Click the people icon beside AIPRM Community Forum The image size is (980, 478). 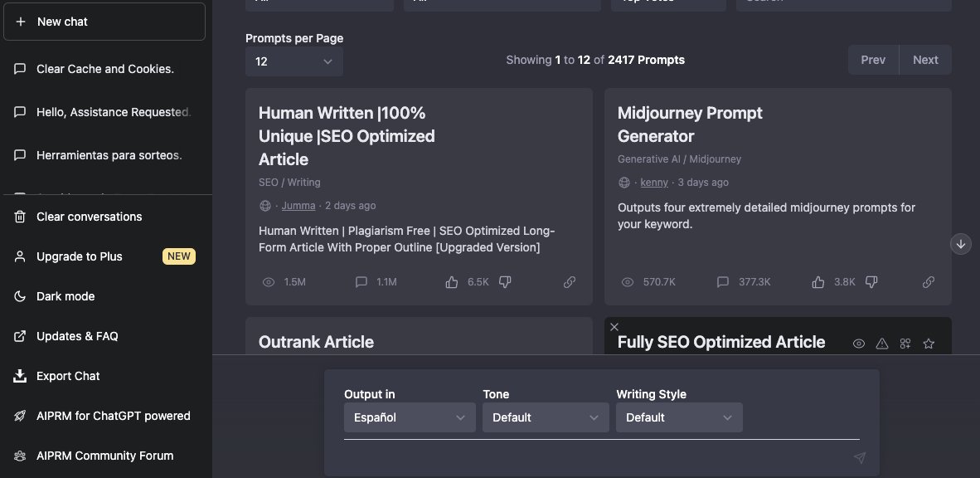(x=20, y=456)
